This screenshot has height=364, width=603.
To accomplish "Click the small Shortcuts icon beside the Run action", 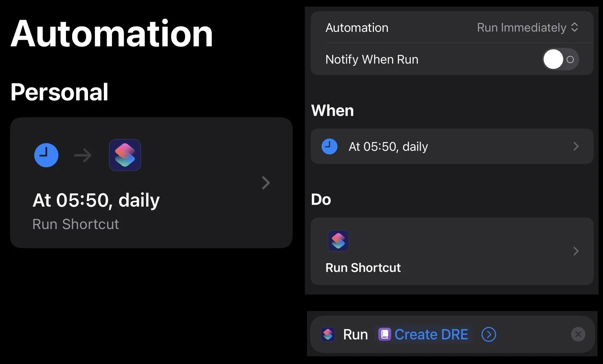I will 328,335.
